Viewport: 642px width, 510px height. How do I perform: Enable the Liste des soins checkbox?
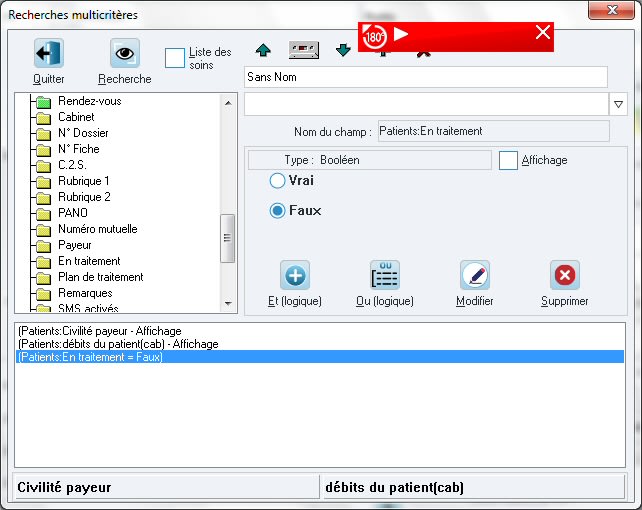coord(175,57)
